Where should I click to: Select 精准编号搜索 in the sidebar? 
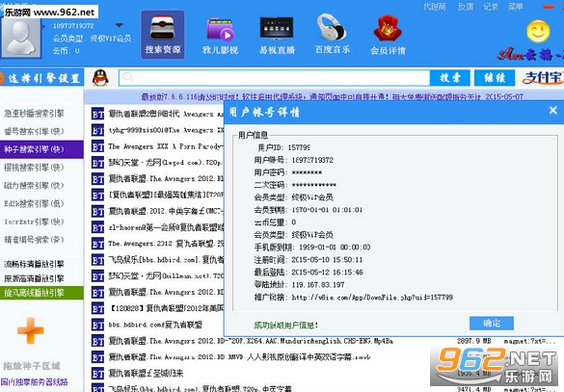(34, 240)
